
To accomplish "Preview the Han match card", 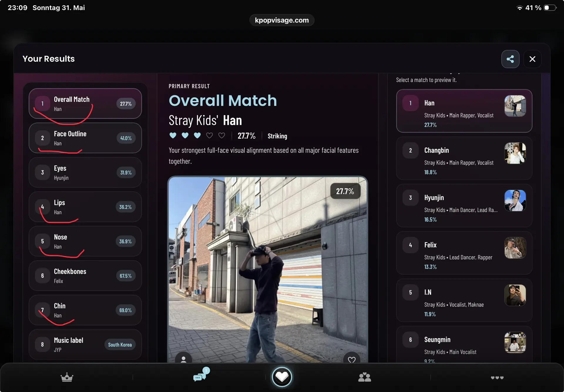I will click(464, 111).
